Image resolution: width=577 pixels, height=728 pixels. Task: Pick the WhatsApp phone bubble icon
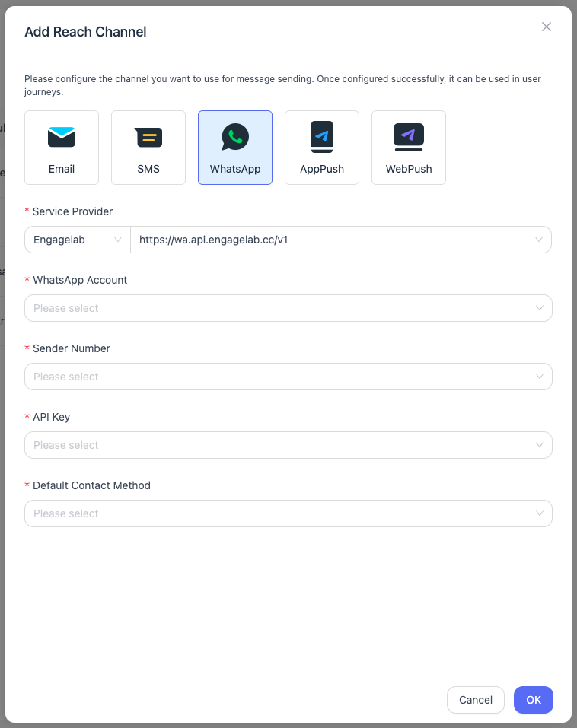tap(235, 137)
